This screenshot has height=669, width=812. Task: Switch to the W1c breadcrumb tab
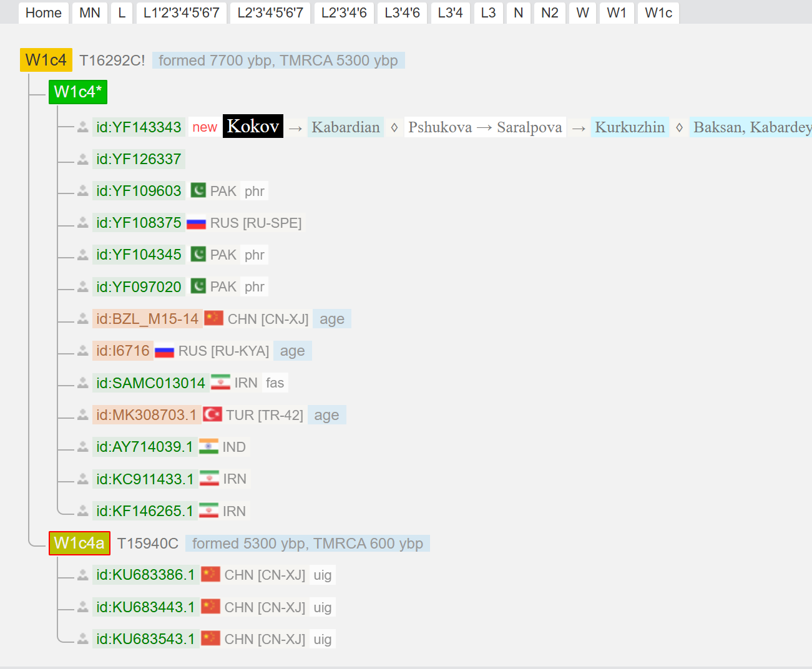pyautogui.click(x=658, y=12)
